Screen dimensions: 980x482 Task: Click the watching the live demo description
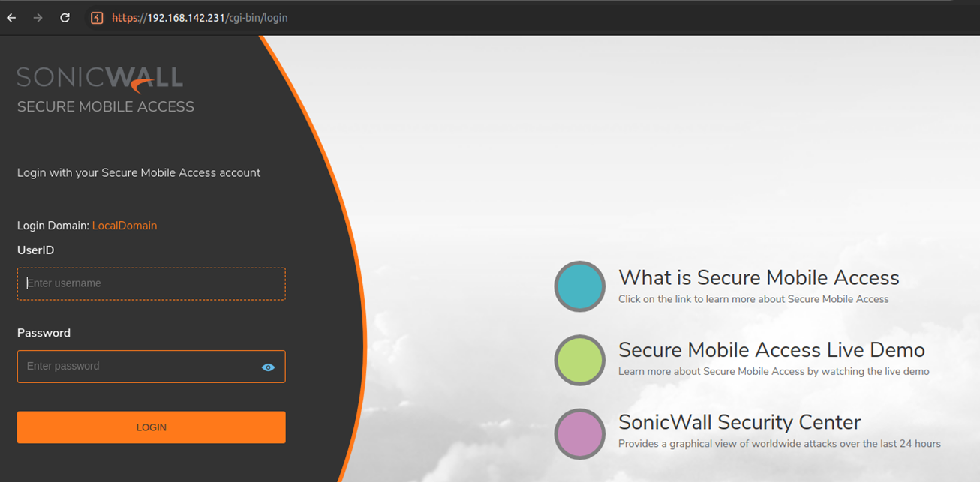[774, 371]
